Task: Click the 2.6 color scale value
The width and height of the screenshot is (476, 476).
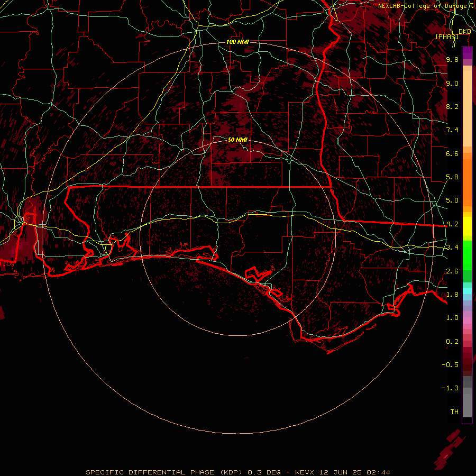Action: pos(452,271)
